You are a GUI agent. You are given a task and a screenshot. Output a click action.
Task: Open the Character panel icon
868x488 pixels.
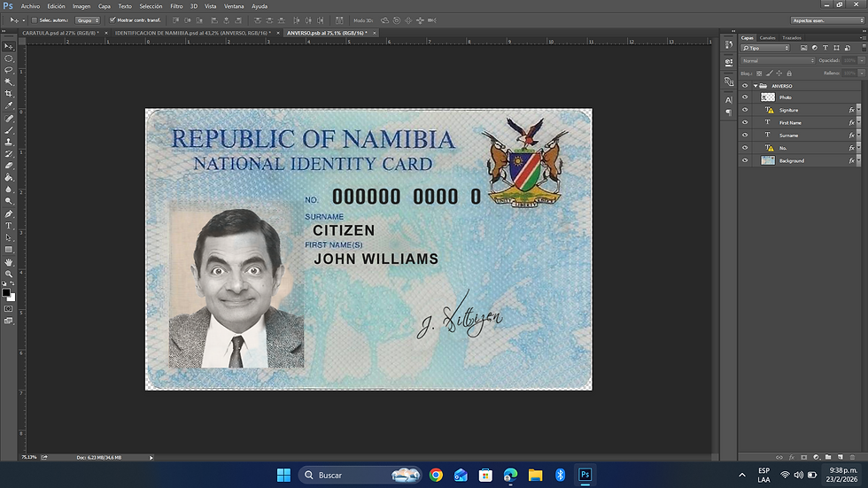pos(728,100)
